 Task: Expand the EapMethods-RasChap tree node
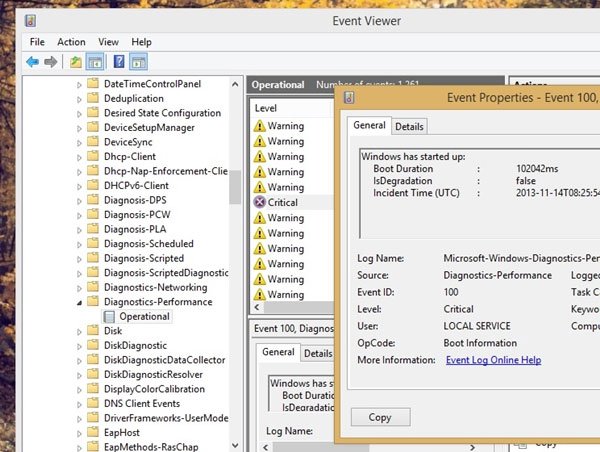coord(79,447)
